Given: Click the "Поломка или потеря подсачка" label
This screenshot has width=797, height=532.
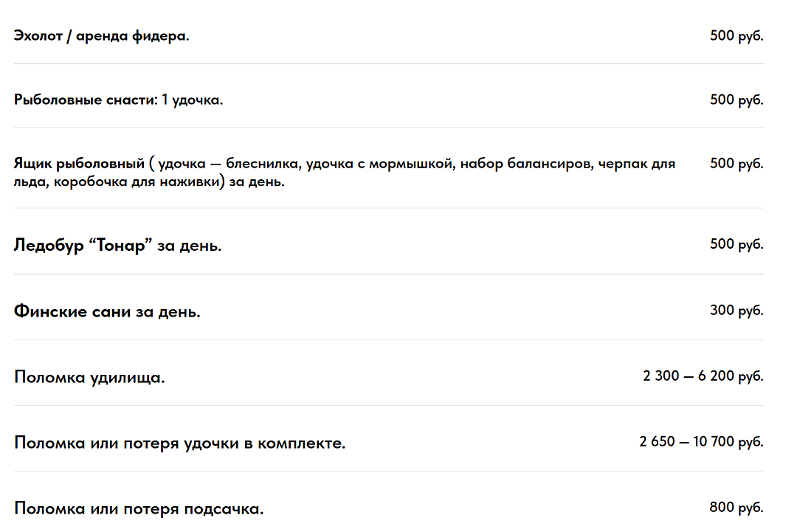Looking at the screenshot, I should [x=139, y=509].
